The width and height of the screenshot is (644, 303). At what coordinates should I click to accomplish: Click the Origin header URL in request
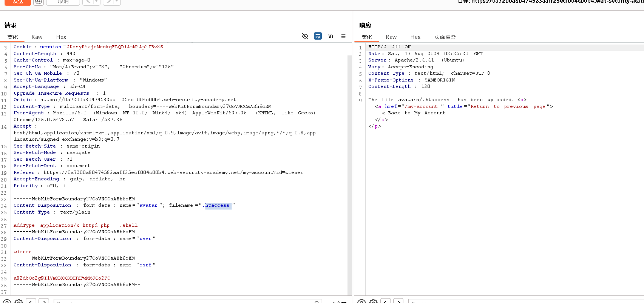pyautogui.click(x=138, y=100)
